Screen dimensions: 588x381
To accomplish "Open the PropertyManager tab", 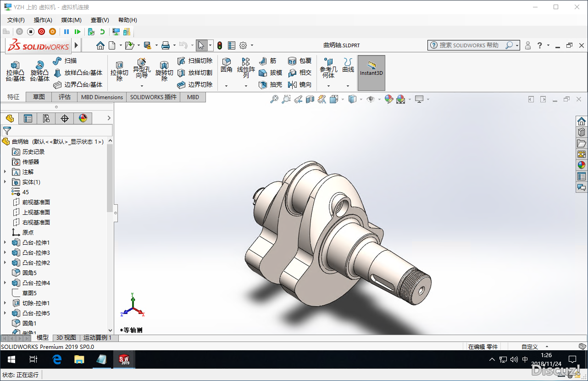I will [28, 118].
